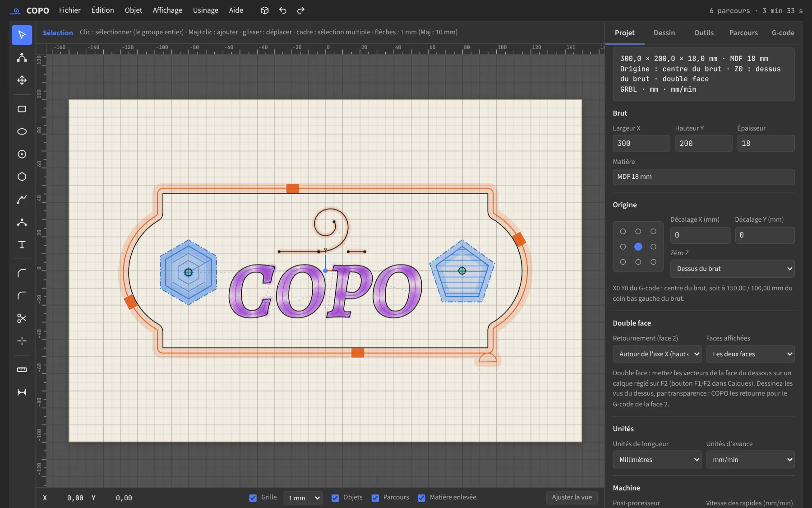Screen dimensions: 812x508
Task: Open the Zéro Z dropdown
Action: [732, 269]
